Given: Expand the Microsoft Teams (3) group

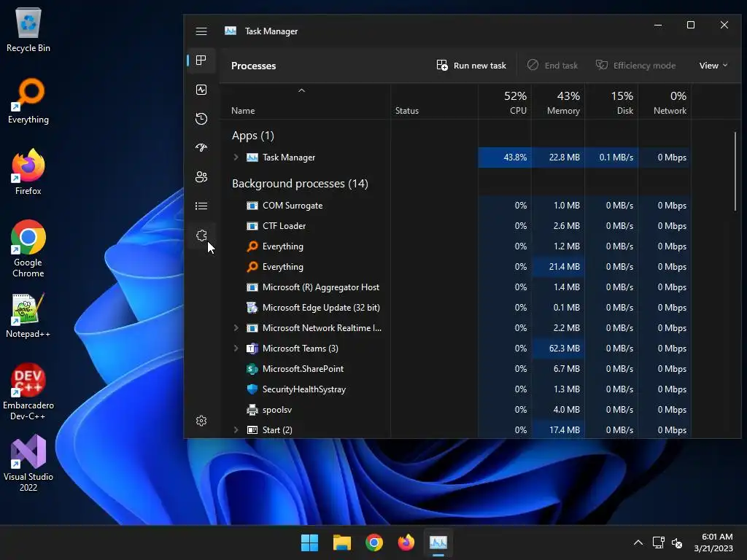Looking at the screenshot, I should click(x=236, y=348).
